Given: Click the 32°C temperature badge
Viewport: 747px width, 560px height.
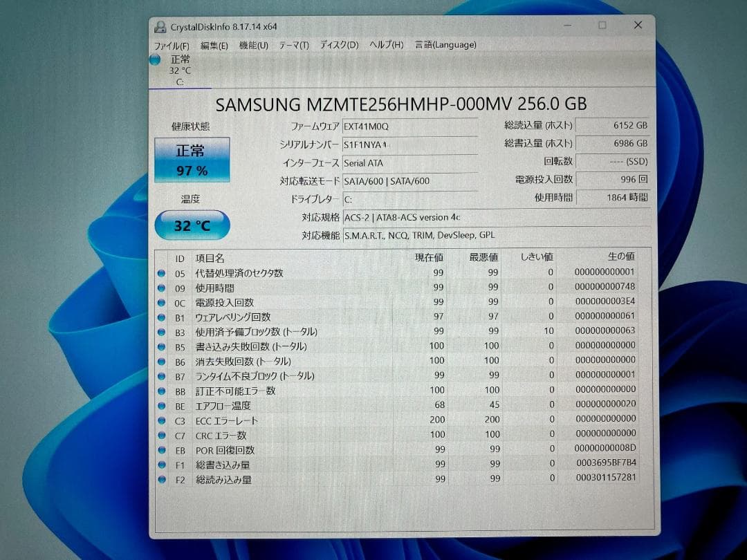Looking at the screenshot, I should [x=192, y=225].
